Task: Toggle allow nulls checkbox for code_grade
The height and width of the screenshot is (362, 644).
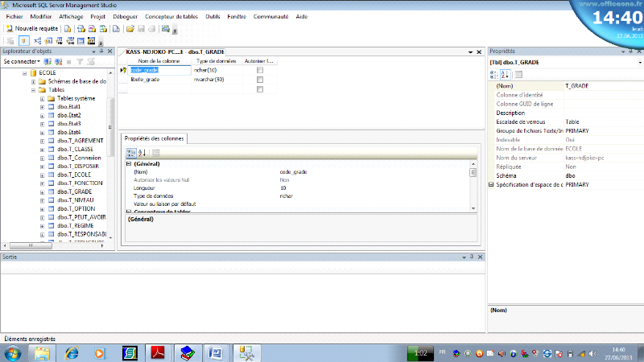Action: tap(260, 71)
